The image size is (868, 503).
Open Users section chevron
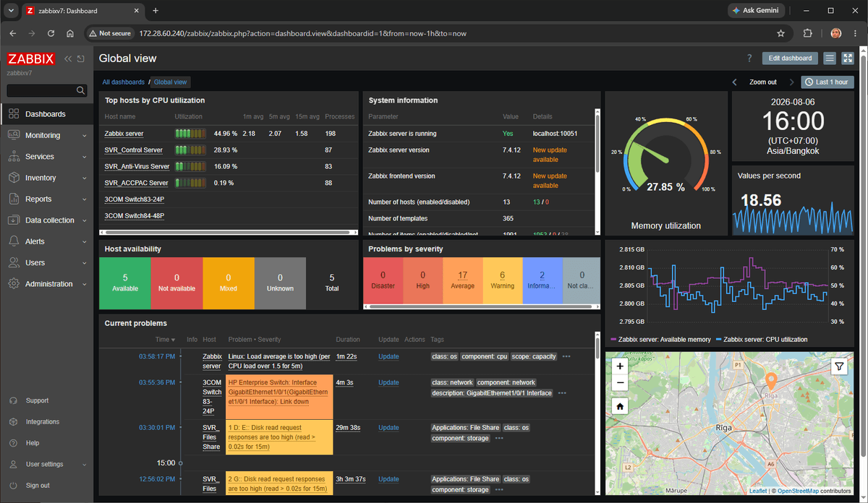pos(85,263)
